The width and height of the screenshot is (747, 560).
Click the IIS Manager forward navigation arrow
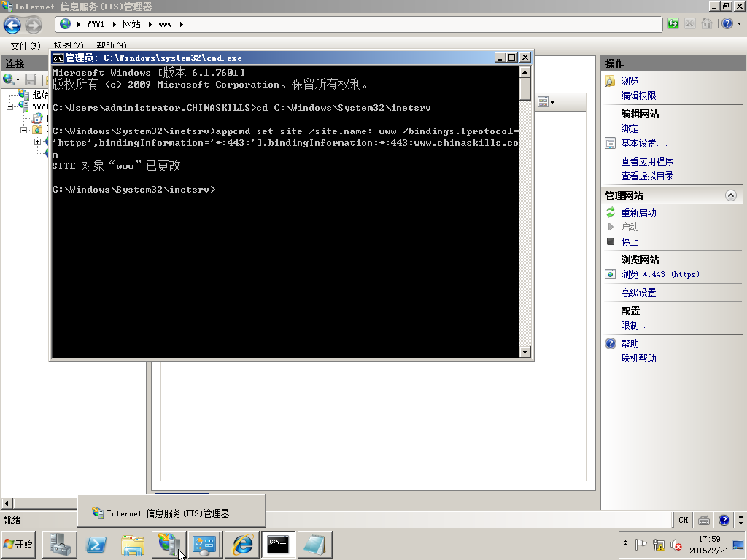point(34,25)
